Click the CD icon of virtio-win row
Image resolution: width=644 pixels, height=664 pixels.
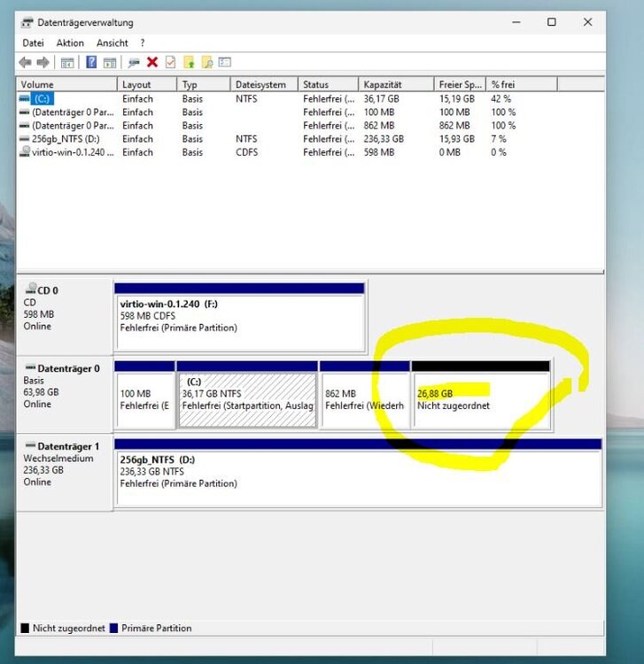pos(25,151)
